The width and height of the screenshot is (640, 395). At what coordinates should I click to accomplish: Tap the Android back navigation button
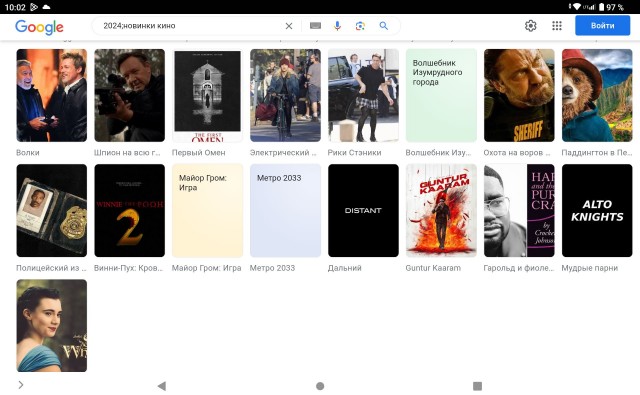click(x=162, y=386)
